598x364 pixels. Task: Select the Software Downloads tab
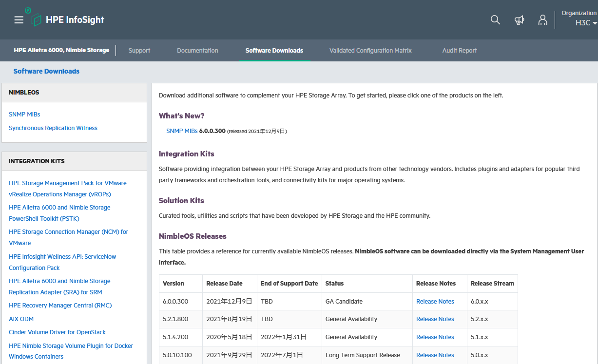click(x=274, y=51)
